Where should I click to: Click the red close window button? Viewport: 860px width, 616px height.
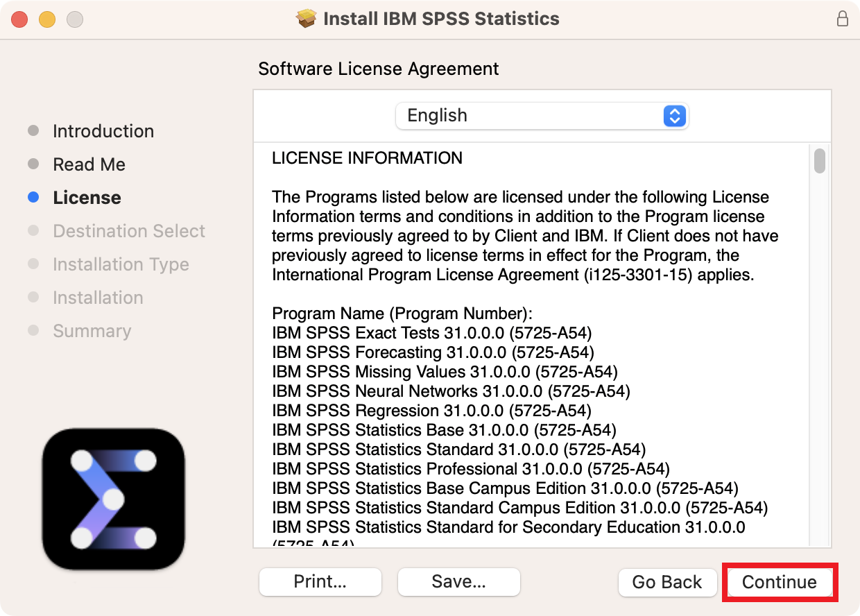19,19
